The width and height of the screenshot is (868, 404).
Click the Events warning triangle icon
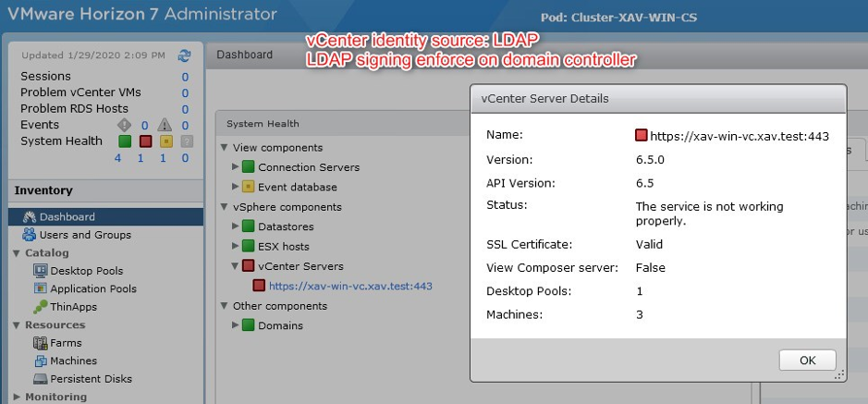point(165,125)
